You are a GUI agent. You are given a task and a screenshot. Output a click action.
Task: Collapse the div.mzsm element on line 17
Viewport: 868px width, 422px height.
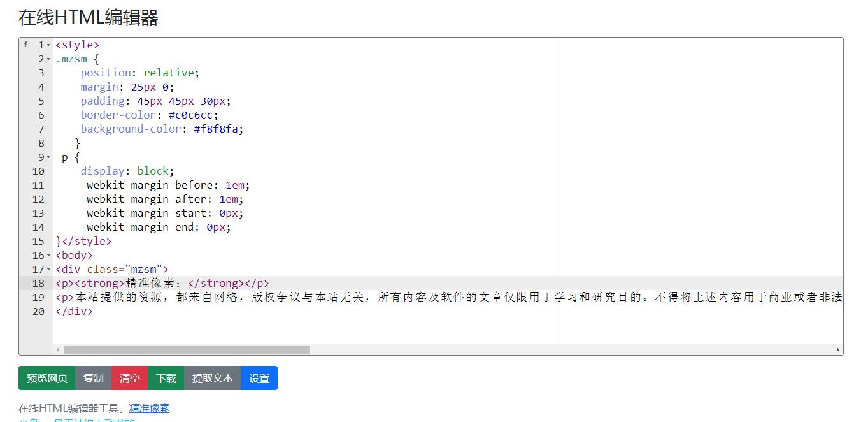click(x=49, y=270)
